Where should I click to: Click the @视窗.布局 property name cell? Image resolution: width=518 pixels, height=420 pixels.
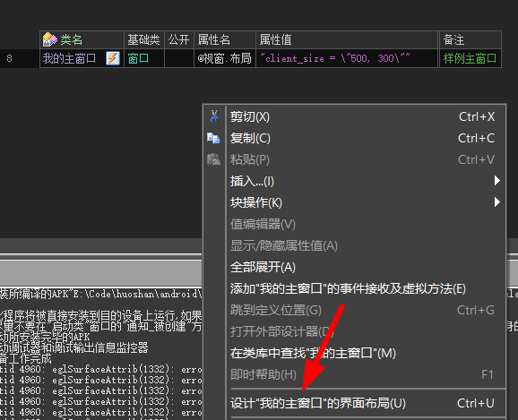click(225, 58)
